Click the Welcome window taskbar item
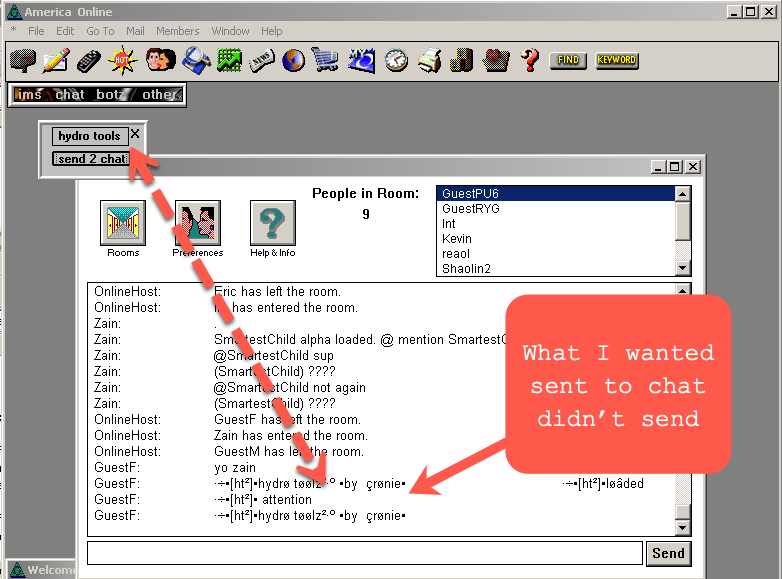 (42, 570)
